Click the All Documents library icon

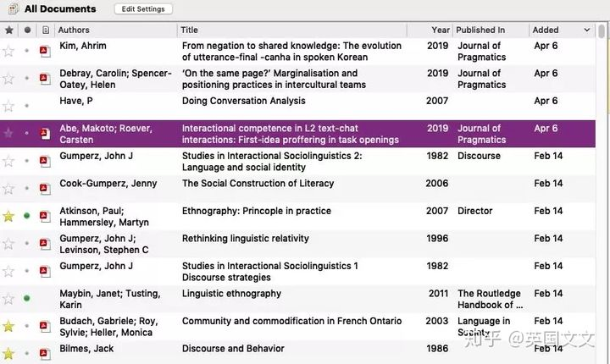click(14, 8)
